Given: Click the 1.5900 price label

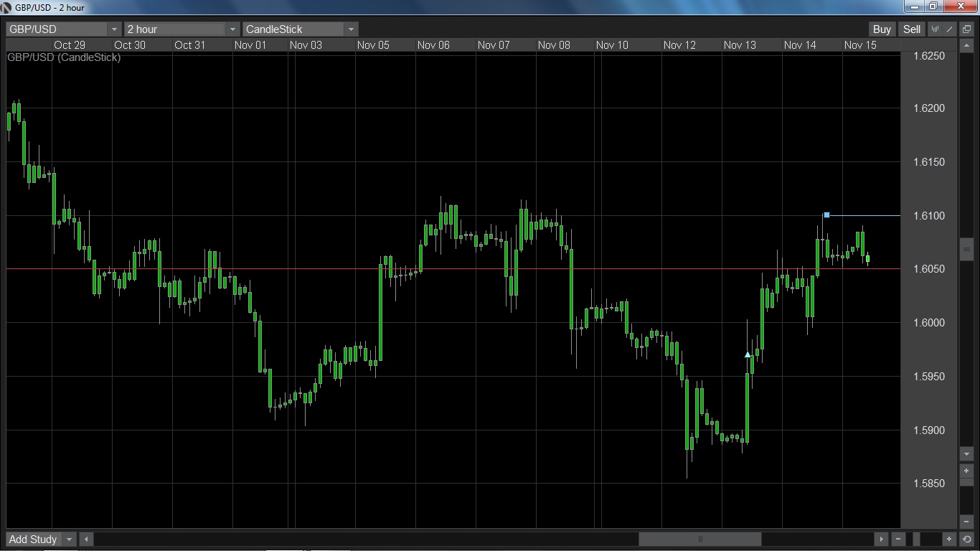Looking at the screenshot, I should [929, 430].
